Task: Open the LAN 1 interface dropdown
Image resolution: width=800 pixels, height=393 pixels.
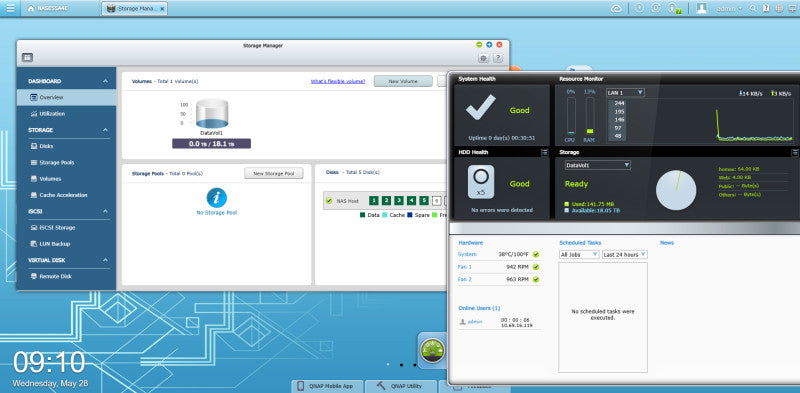Action: (626, 93)
